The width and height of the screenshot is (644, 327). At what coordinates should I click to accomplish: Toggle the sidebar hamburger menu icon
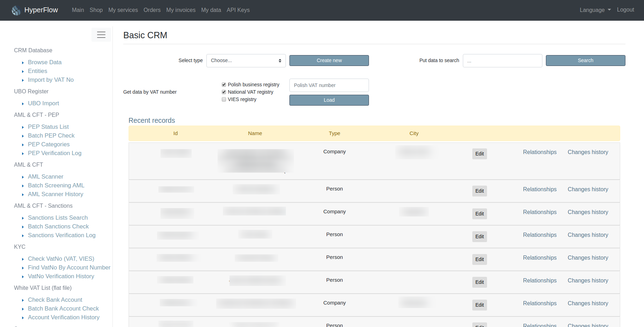pyautogui.click(x=101, y=35)
